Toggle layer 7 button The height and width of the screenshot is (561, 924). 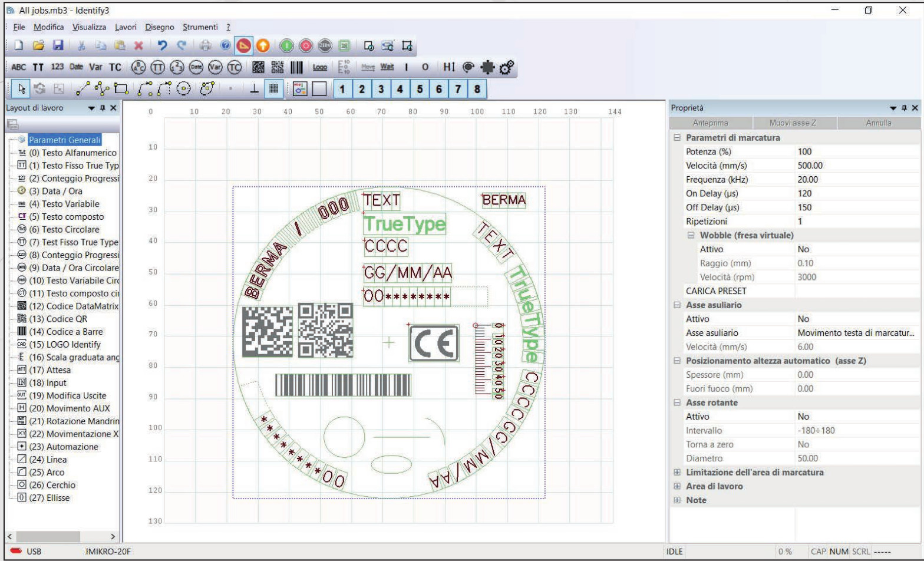(x=458, y=89)
